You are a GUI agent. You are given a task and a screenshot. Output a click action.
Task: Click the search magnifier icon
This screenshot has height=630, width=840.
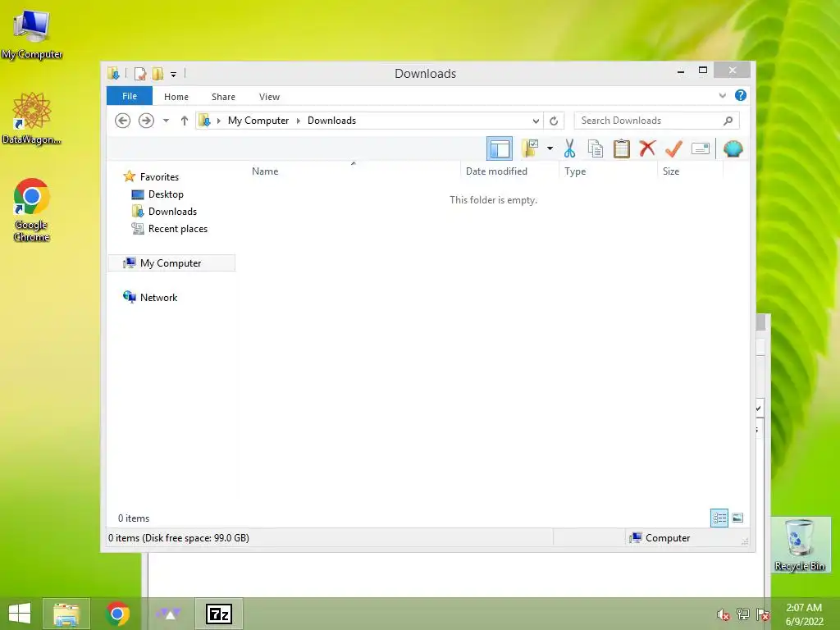point(728,121)
